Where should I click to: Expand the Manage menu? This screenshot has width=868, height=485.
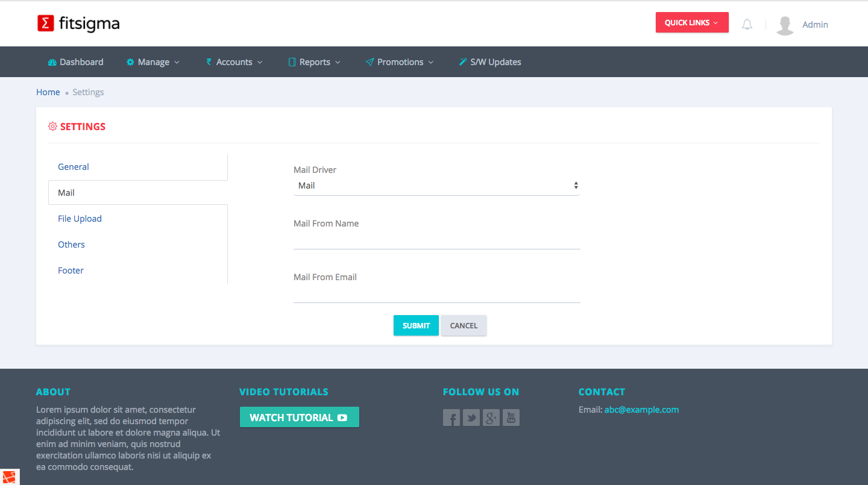(x=153, y=62)
